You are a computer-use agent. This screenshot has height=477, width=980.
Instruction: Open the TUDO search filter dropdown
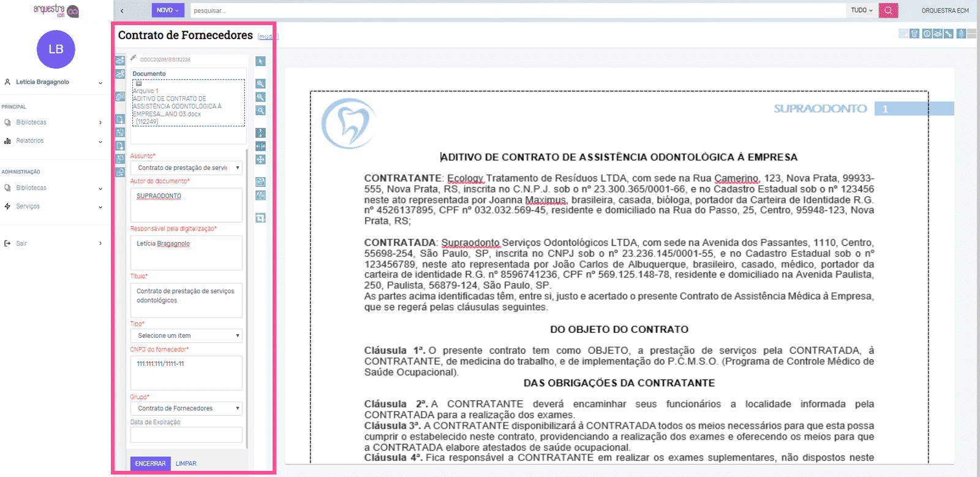tap(862, 10)
